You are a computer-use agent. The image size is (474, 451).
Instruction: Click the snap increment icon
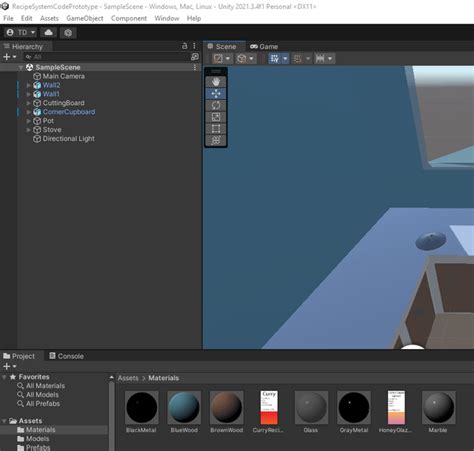click(x=297, y=59)
